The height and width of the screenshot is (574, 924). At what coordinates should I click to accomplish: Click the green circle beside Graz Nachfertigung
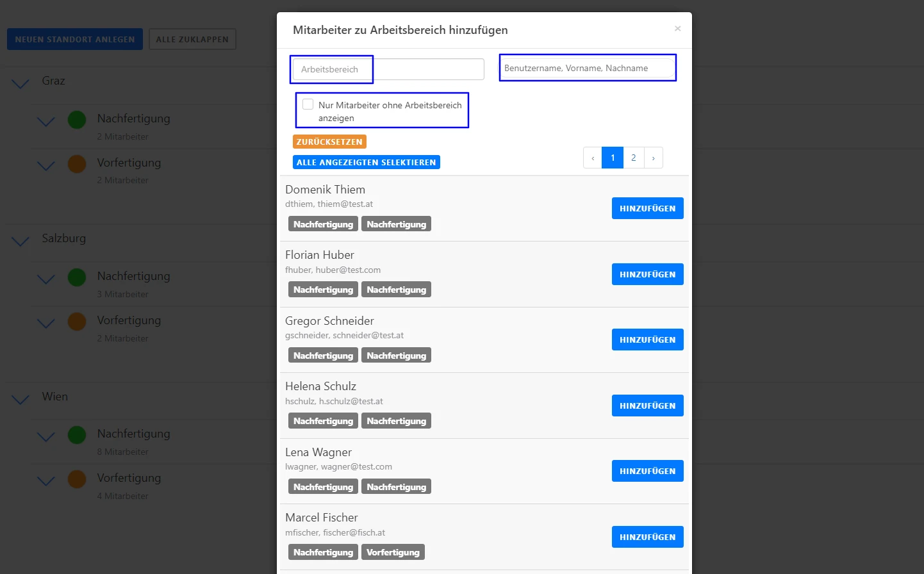[77, 120]
